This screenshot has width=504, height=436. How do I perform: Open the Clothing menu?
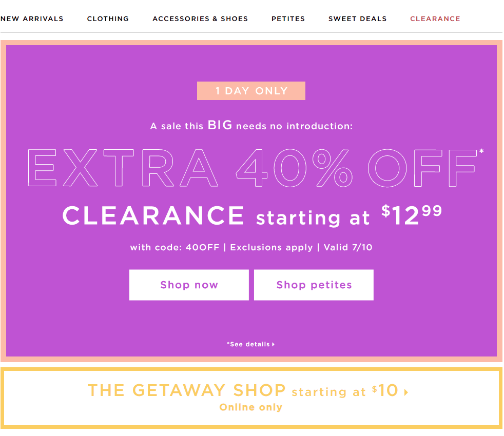pyautogui.click(x=108, y=18)
